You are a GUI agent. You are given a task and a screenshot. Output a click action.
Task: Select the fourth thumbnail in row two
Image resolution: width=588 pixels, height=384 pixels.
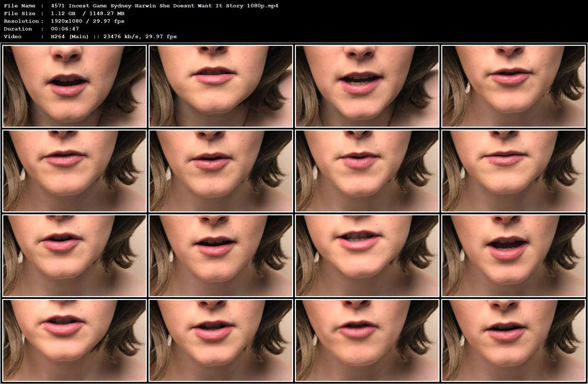(514, 171)
